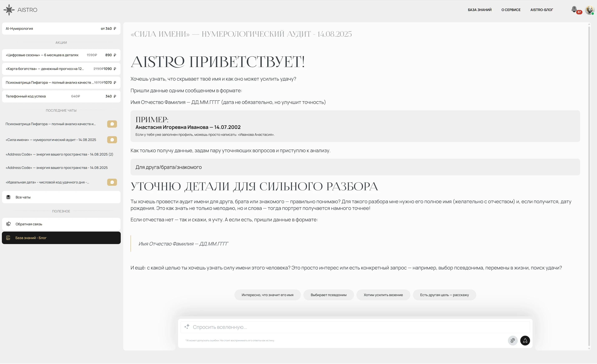Viewport: 597px width, 364px height.
Task: Open «Цифровые сезоны» offer for 890 ₽
Action: [61, 55]
